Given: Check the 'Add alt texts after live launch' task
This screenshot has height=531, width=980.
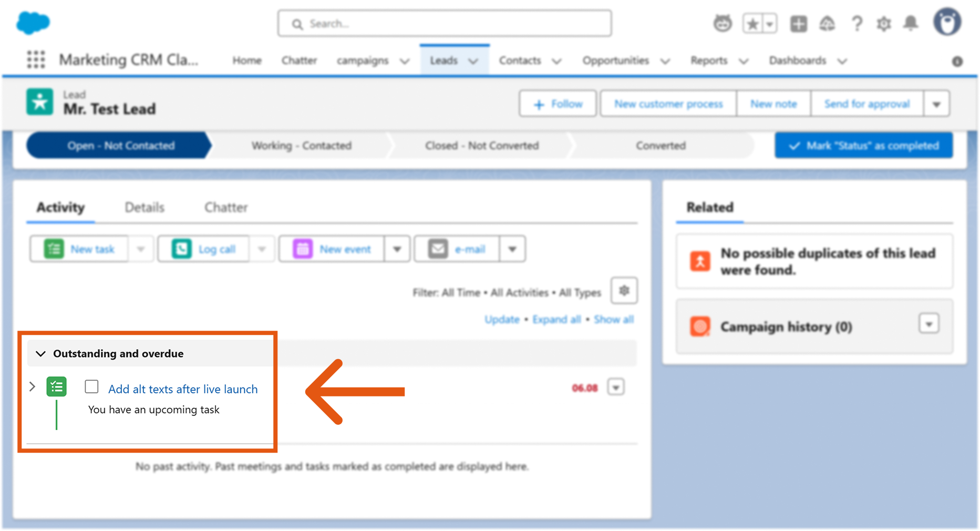Looking at the screenshot, I should [91, 387].
